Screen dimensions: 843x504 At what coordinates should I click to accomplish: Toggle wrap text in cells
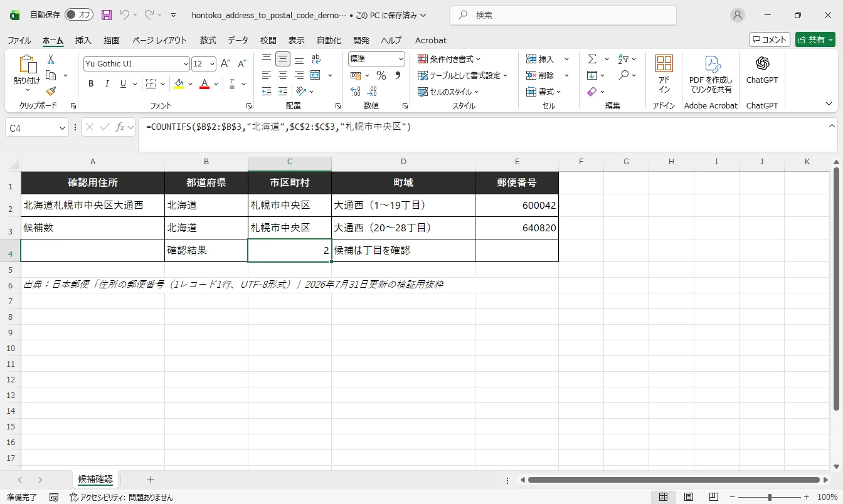(x=316, y=59)
